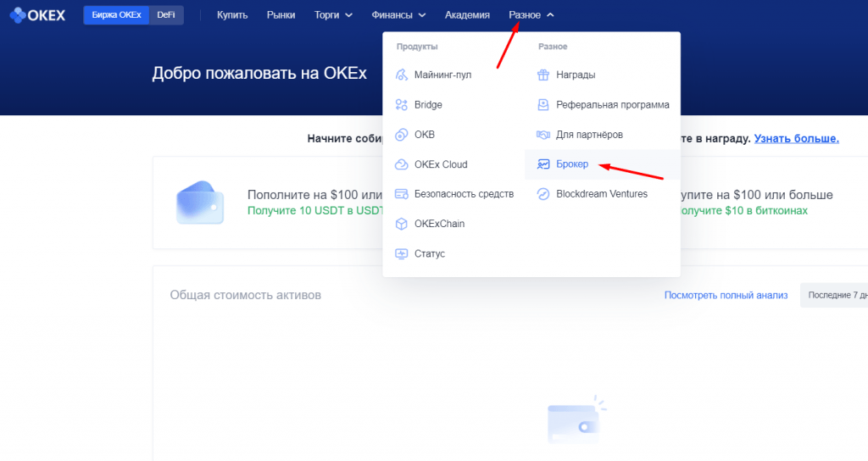Click the empty wallet placeholder illustration

576,420
